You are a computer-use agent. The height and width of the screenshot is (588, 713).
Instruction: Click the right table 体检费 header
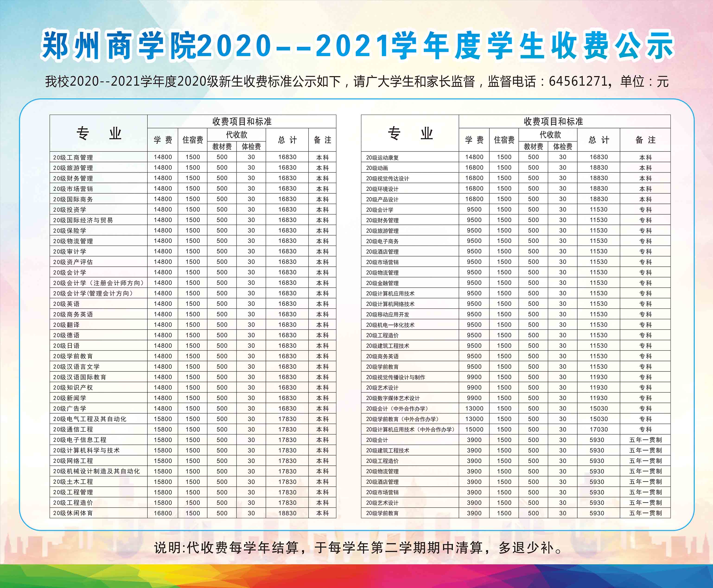pos(563,146)
